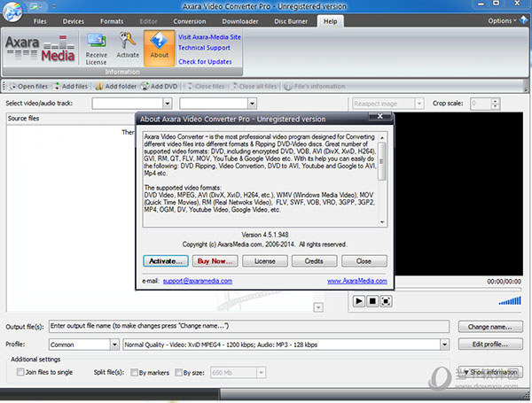
Task: Click the About text scrollbar thumb
Action: 381,161
